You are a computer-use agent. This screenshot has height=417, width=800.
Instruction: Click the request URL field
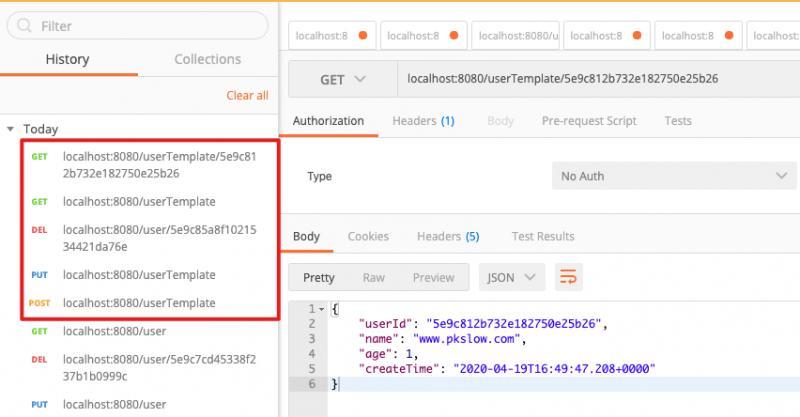tap(598, 79)
